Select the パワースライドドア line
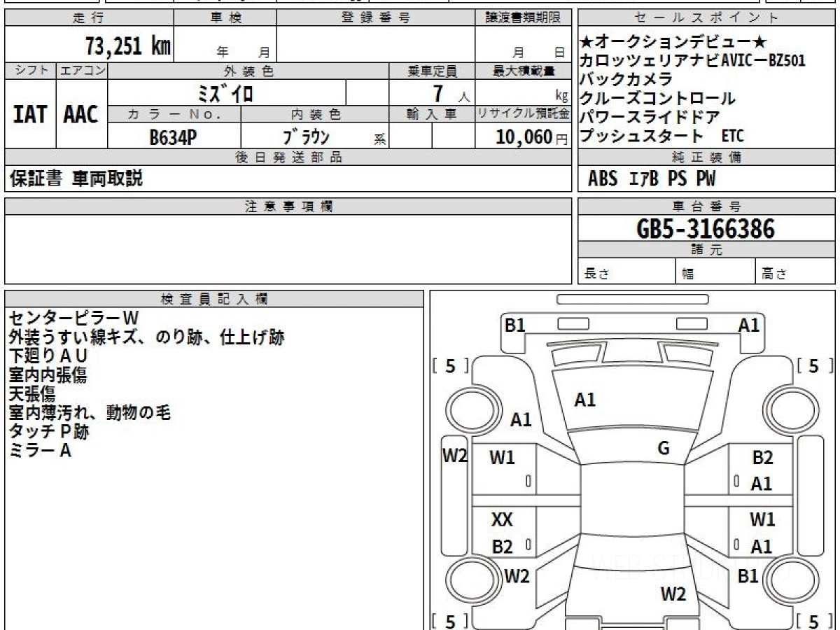The height and width of the screenshot is (630, 840). 650,118
